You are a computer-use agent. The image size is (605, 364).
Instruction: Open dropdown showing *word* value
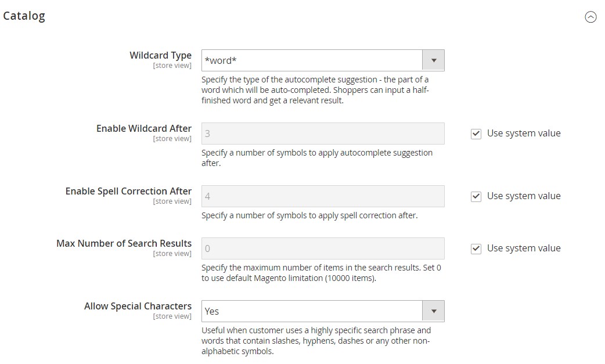click(x=314, y=60)
